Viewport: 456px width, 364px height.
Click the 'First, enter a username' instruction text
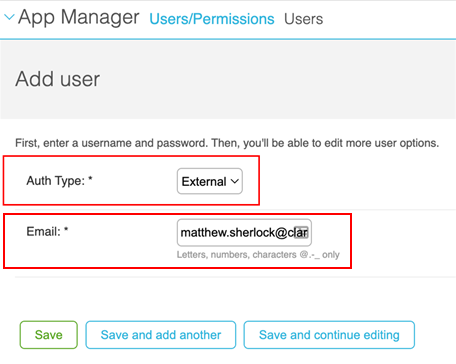tap(227, 143)
